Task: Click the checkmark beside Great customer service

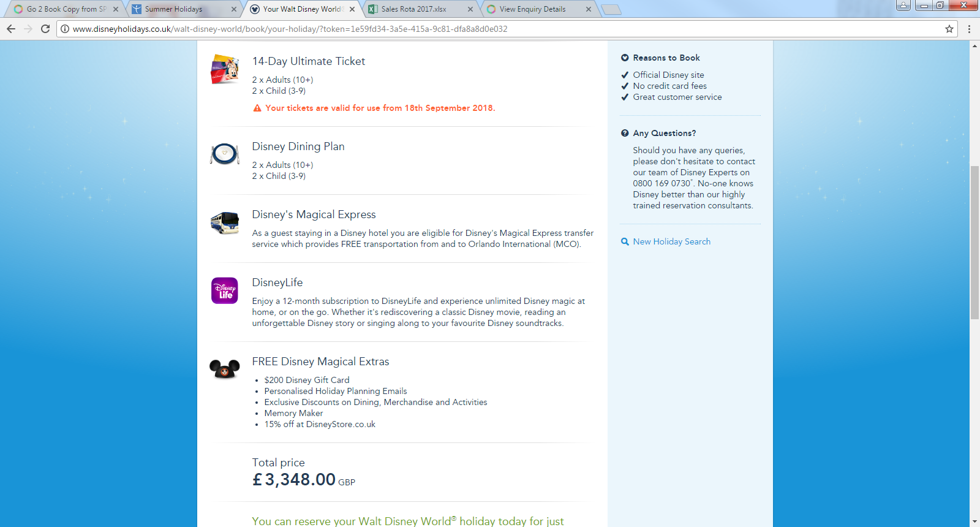Action: pos(625,97)
